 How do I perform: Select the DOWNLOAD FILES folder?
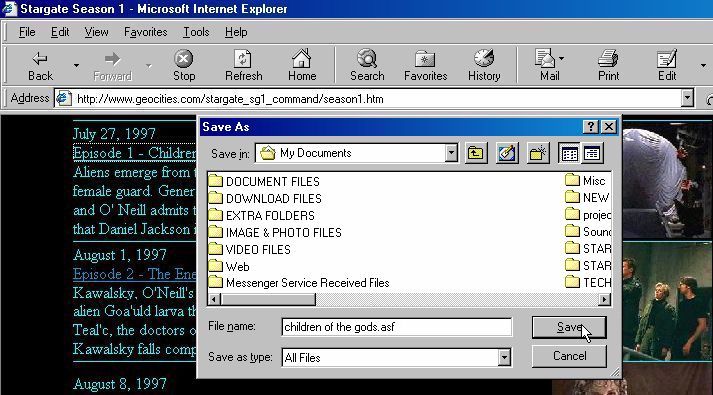(265, 199)
